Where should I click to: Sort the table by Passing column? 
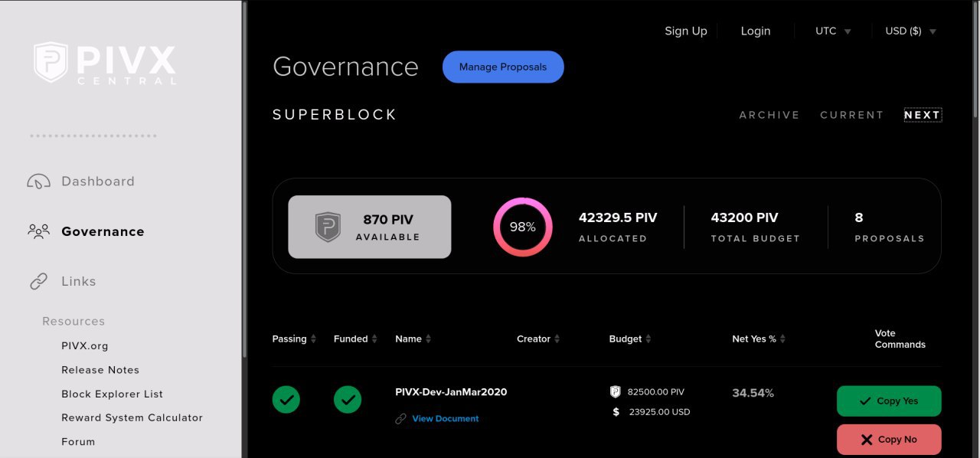point(294,339)
